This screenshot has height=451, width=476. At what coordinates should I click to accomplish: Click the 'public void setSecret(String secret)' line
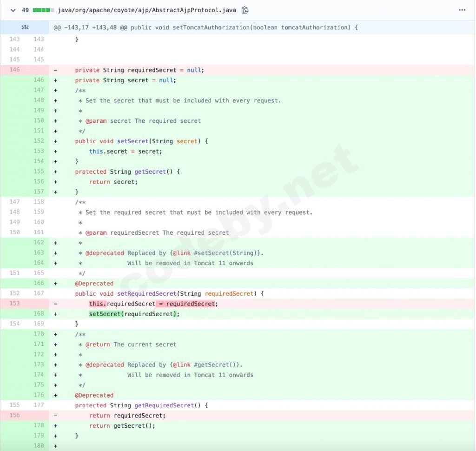pyautogui.click(x=141, y=141)
